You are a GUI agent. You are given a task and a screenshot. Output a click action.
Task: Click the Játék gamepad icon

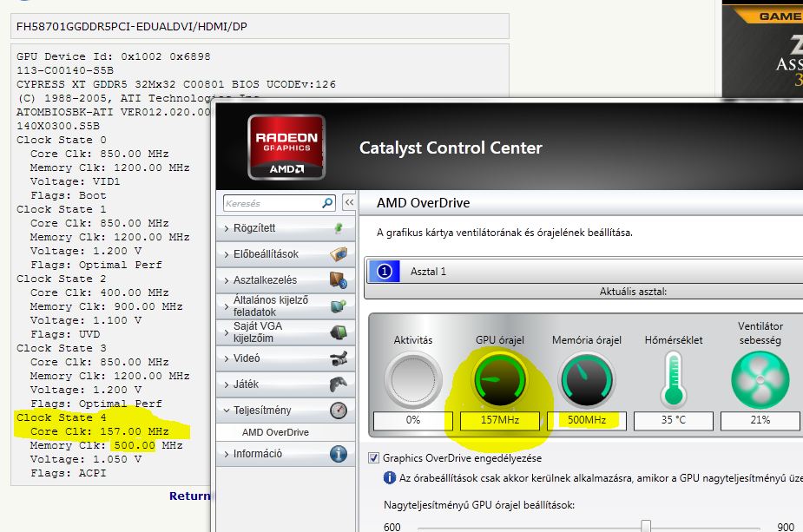[x=339, y=384]
